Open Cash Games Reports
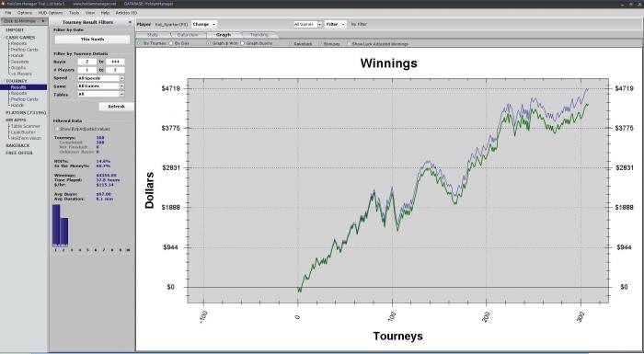This screenshot has width=644, height=354. 18,43
